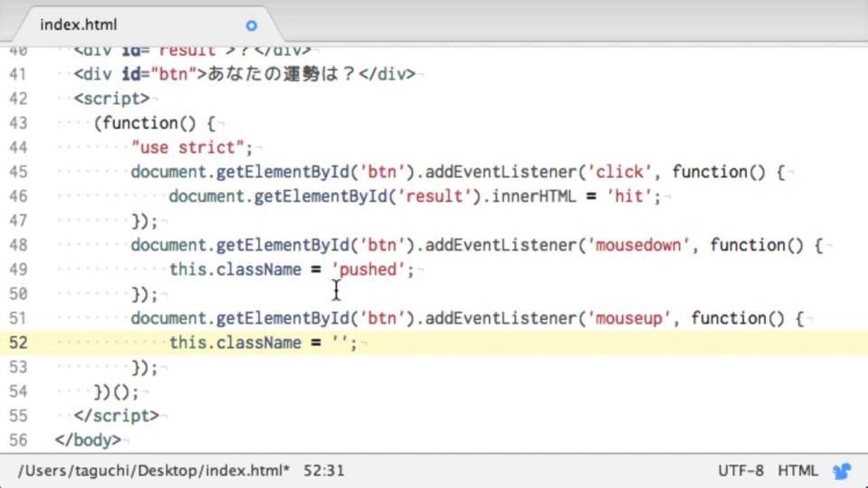
Task: Click the cursor position 52:31 indicator
Action: point(324,471)
